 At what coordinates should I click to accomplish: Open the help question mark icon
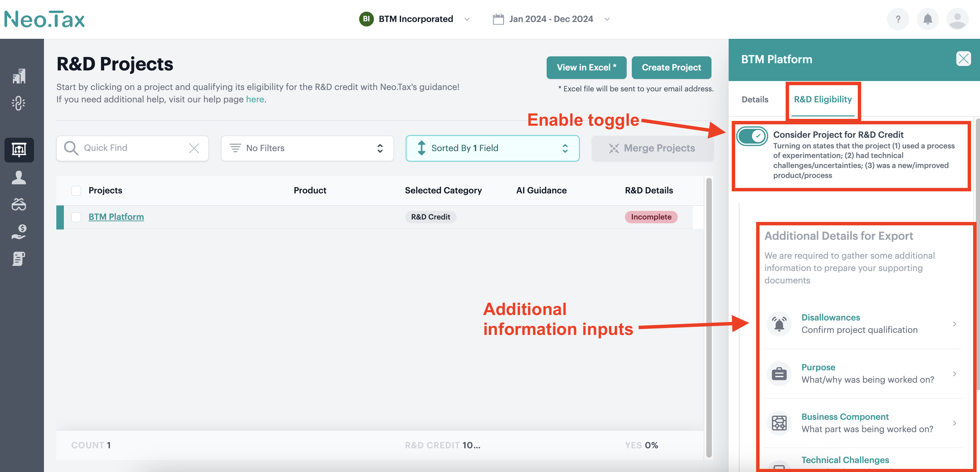898,19
